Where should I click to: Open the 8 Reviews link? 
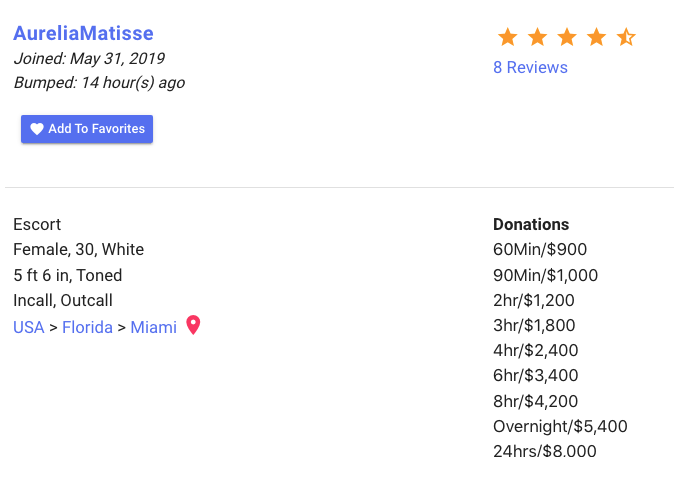pos(530,67)
